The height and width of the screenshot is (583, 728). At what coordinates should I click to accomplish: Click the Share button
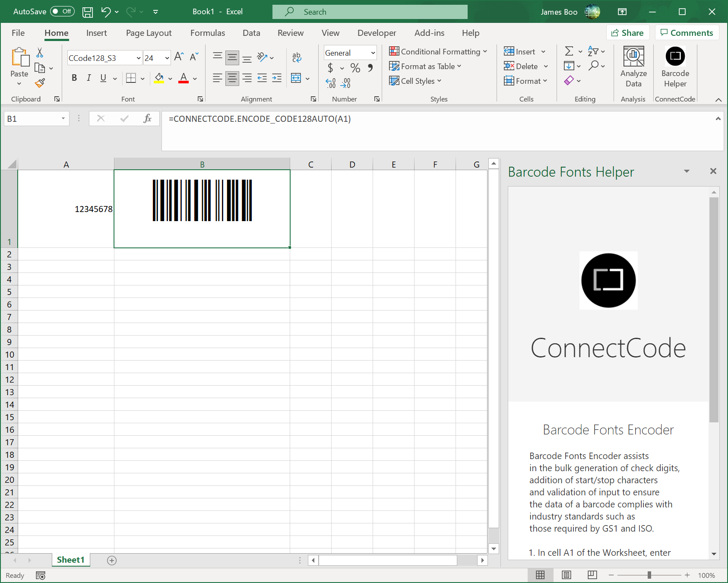point(628,33)
